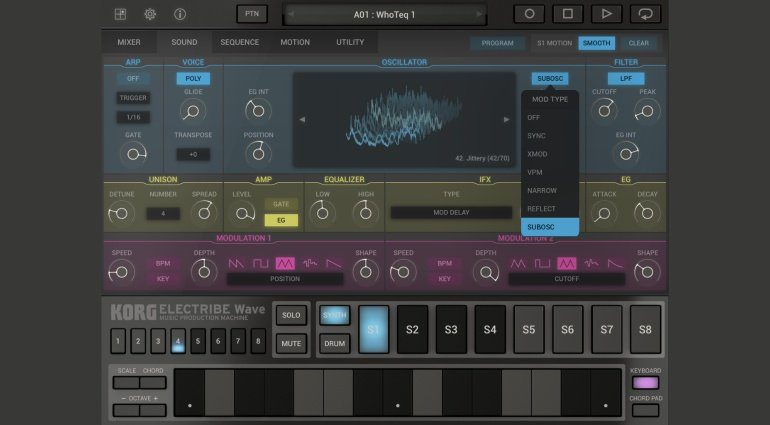This screenshot has height=425, width=770.
Task: Open the settings gear icon
Action: tap(150, 14)
